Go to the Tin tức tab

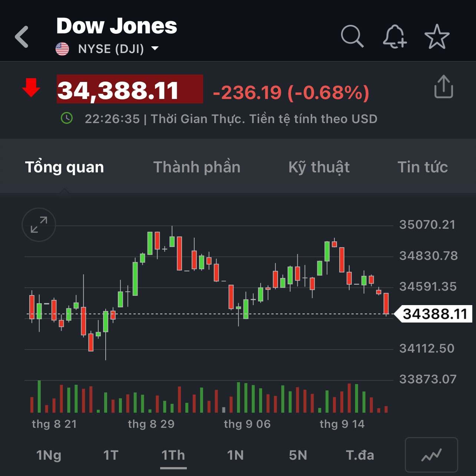pos(423,167)
